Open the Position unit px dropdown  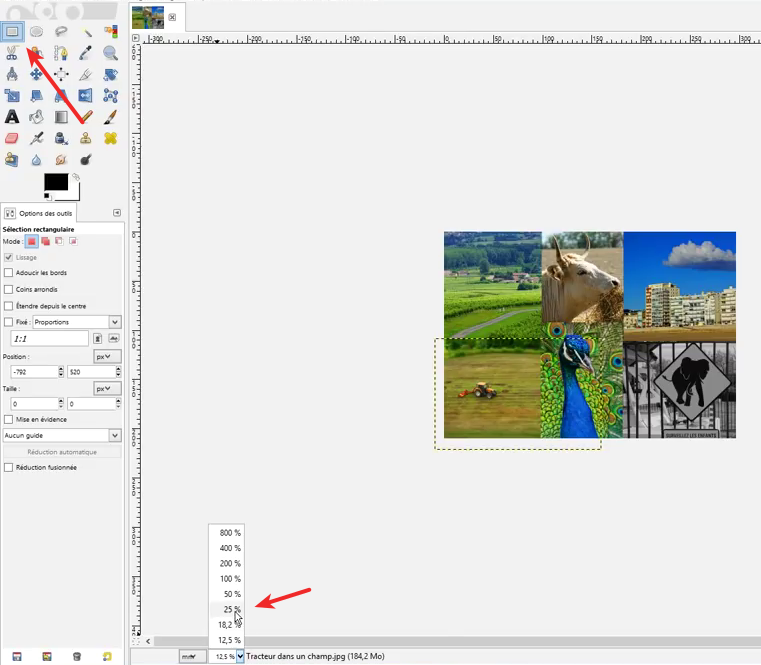point(107,356)
